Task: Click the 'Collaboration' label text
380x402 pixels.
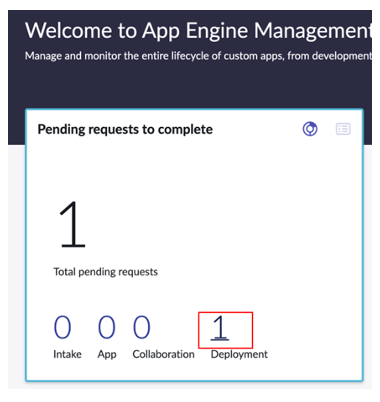Action: [x=163, y=354]
